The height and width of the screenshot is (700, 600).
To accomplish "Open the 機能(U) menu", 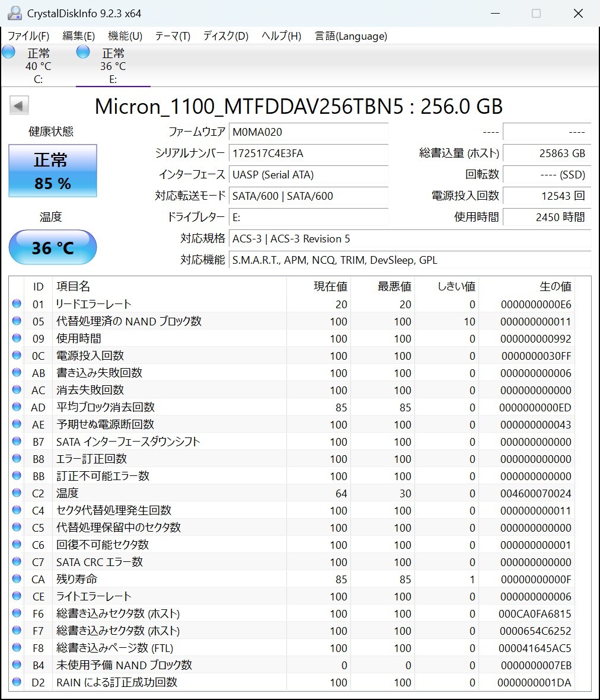I will [x=125, y=36].
